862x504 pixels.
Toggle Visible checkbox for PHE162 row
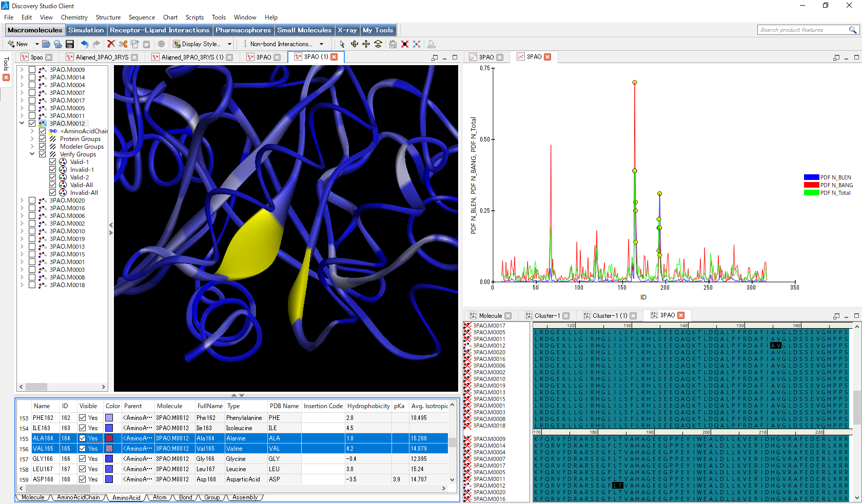82,418
